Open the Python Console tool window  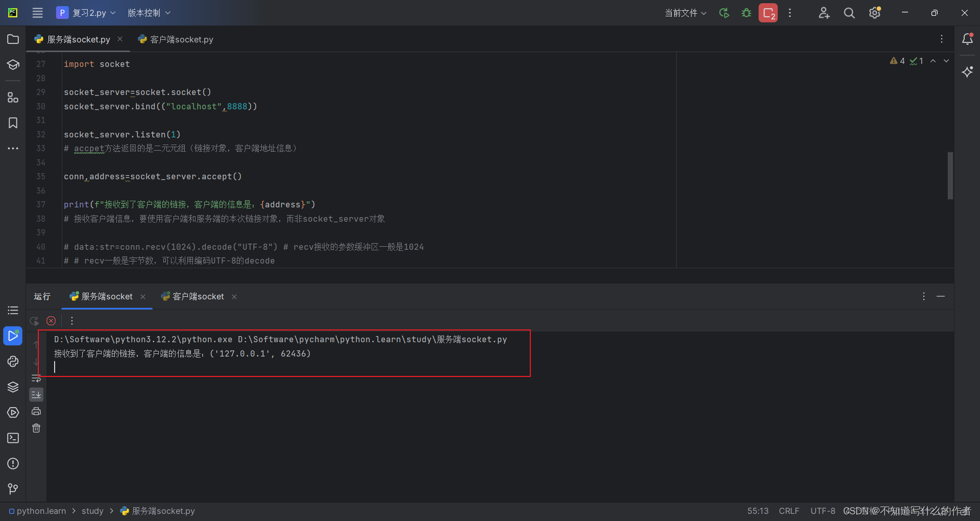[x=13, y=361]
